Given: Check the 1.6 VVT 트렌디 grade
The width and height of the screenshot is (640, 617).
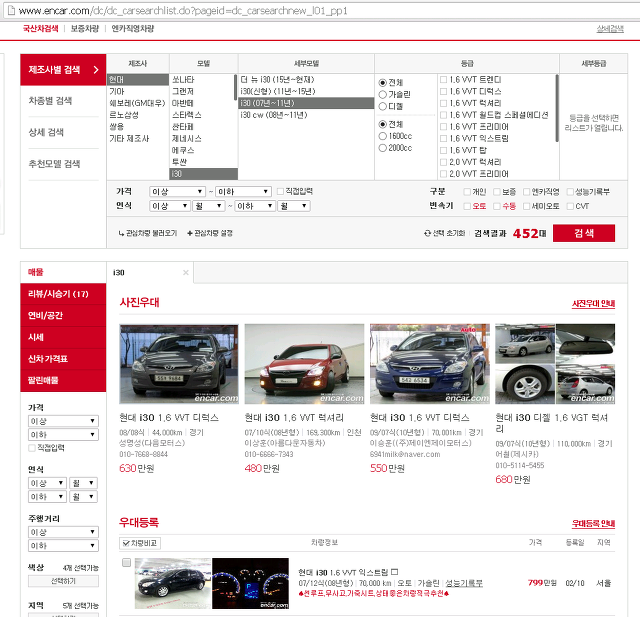Looking at the screenshot, I should [443, 80].
